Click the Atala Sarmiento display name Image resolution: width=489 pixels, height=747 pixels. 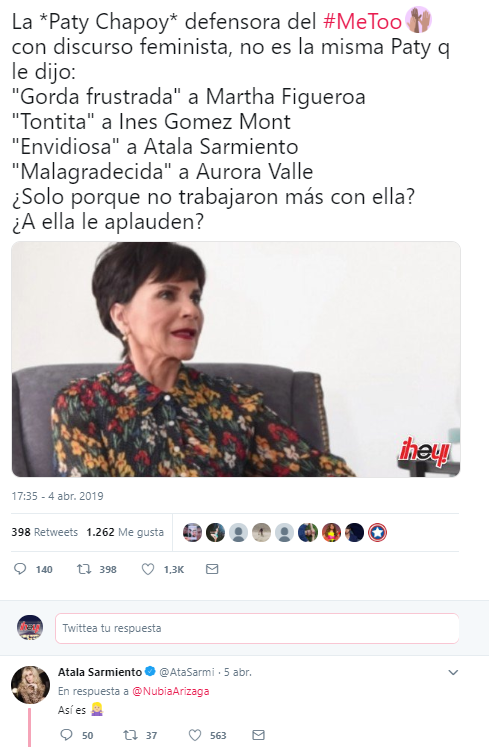100,672
